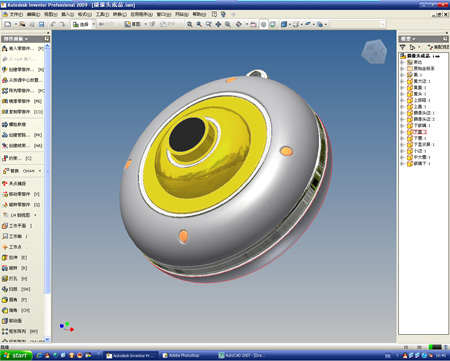Click the filter funnel icon in browser panel
450x361 pixels.
[403, 47]
